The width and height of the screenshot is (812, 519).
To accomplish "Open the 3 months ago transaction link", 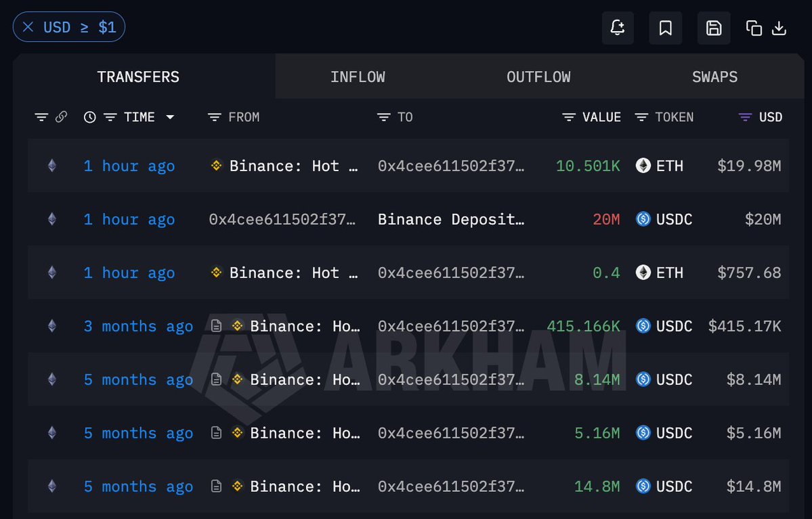I will point(138,327).
